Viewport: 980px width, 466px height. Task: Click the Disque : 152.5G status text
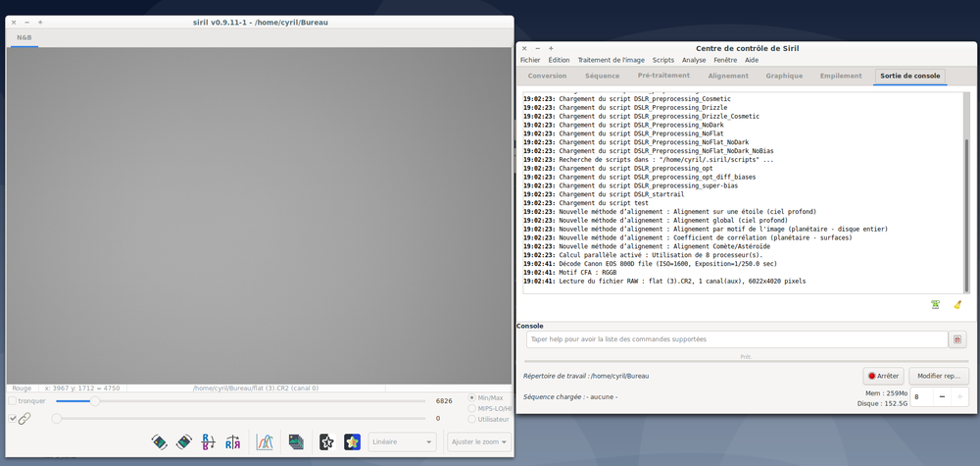point(882,403)
